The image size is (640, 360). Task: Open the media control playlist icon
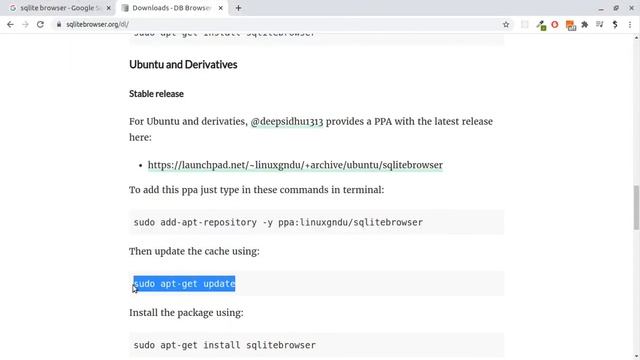(600, 24)
